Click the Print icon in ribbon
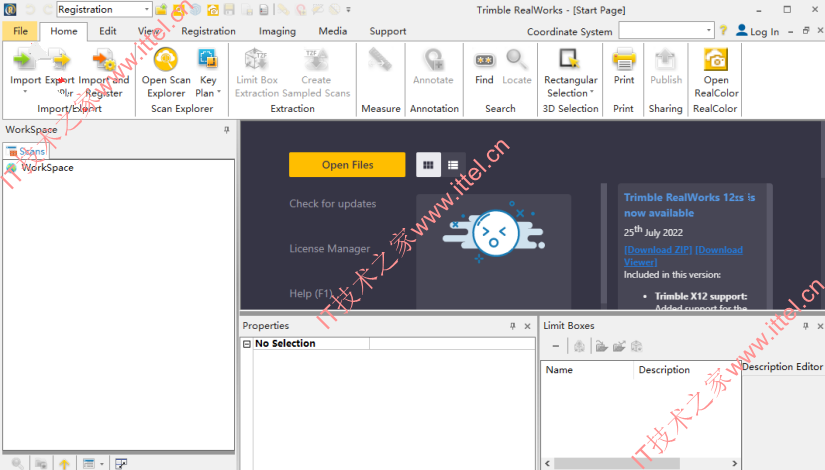Image resolution: width=825 pixels, height=470 pixels. point(624,59)
